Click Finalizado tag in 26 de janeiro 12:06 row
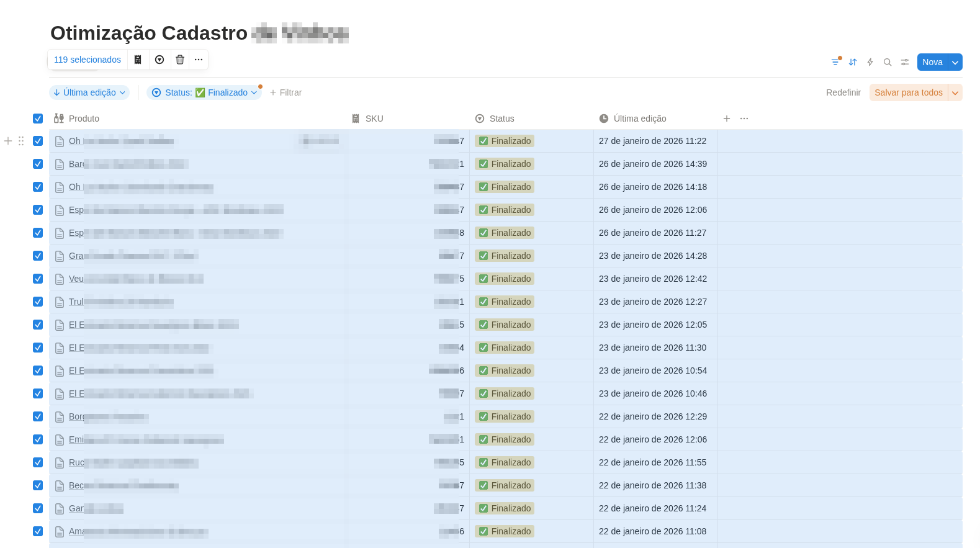The width and height of the screenshot is (980, 548). click(x=505, y=210)
